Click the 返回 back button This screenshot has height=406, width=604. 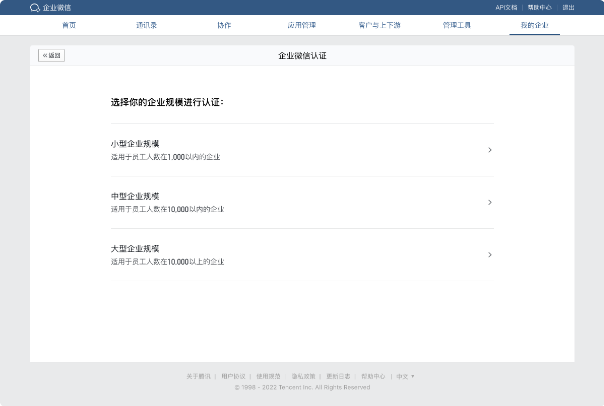pyautogui.click(x=51, y=55)
